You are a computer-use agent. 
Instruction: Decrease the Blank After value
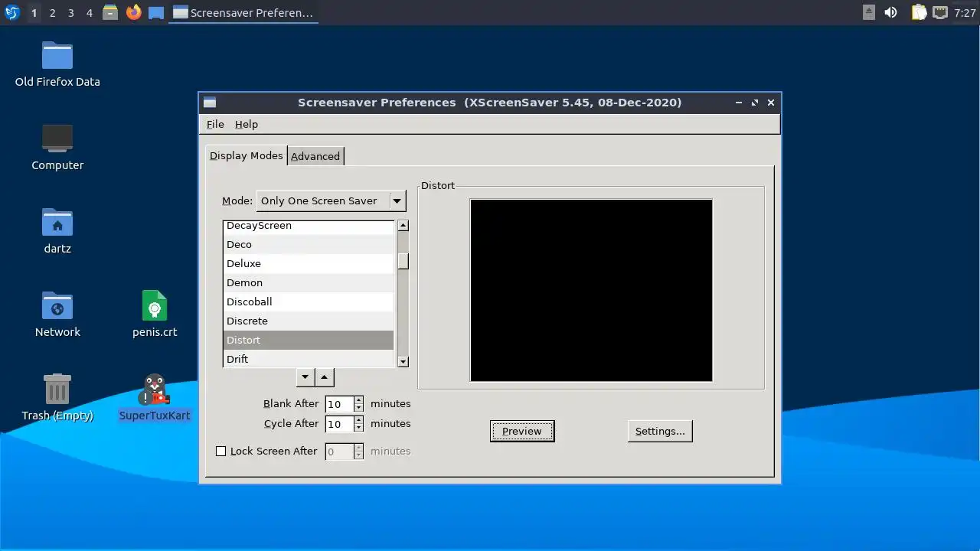[x=358, y=409]
